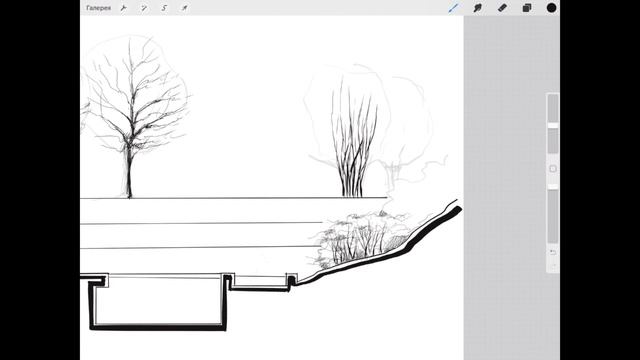Open the Adjustments magic wand menu
640x360 pixels.
(144, 8)
